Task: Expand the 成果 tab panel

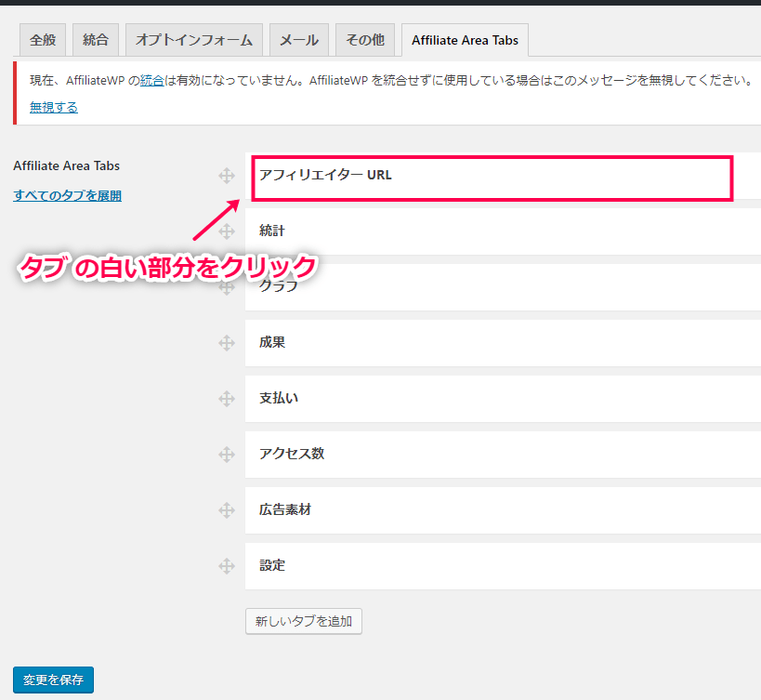Action: click(503, 343)
